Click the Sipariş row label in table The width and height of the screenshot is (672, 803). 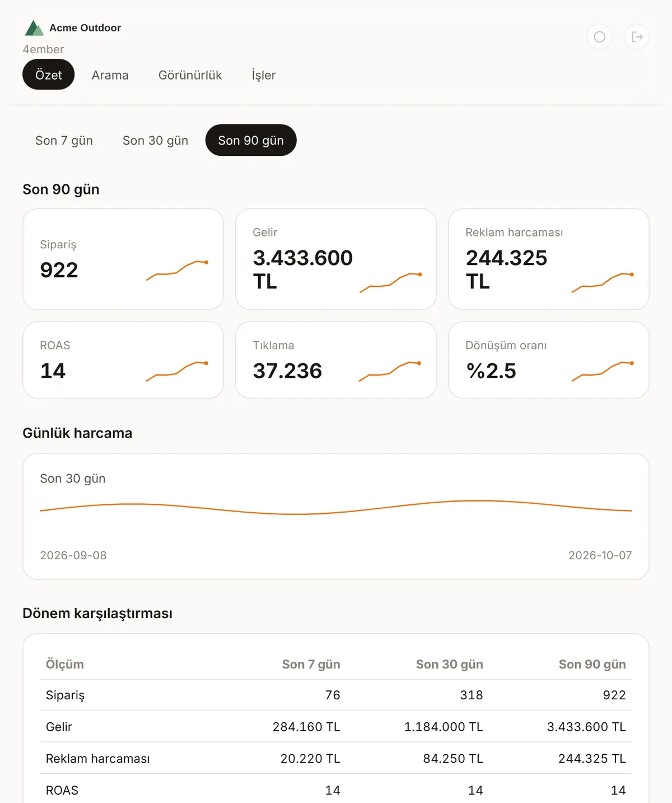coord(65,695)
